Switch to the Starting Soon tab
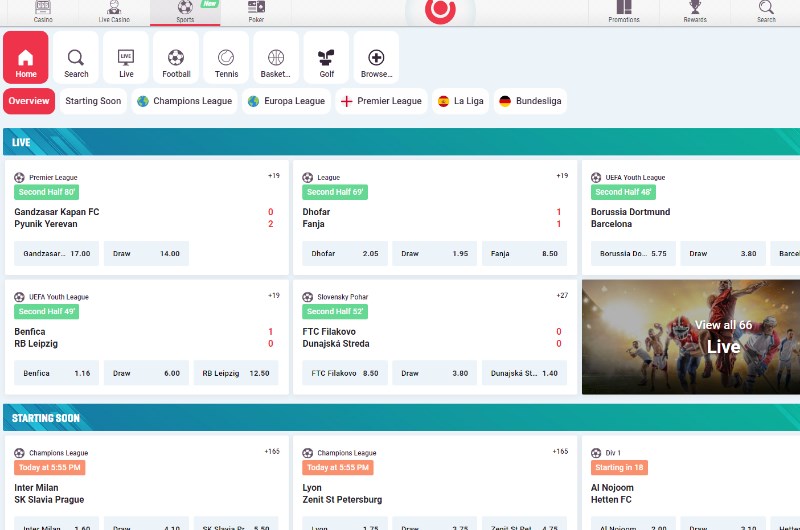The image size is (800, 530). [93, 101]
